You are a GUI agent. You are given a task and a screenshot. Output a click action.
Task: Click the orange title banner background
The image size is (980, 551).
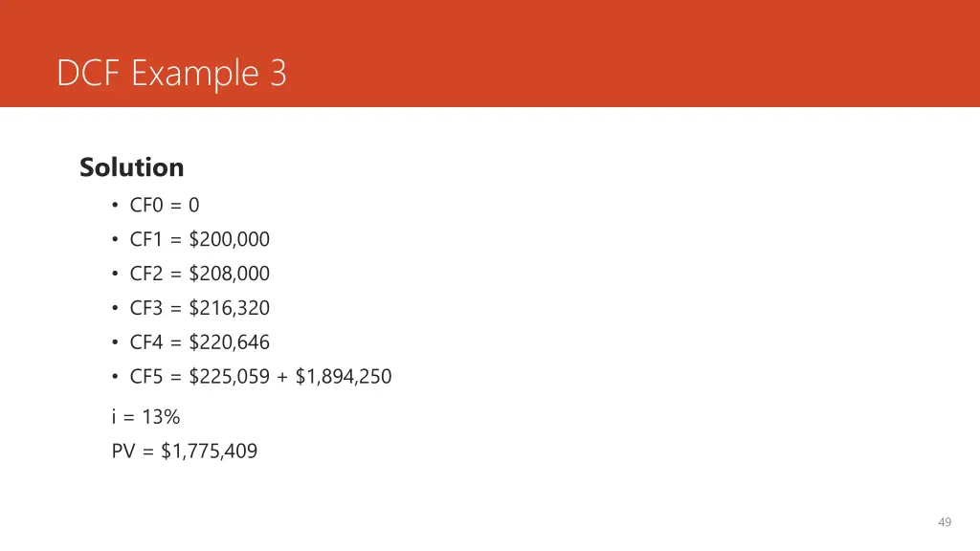pyautogui.click(x=625, y=54)
